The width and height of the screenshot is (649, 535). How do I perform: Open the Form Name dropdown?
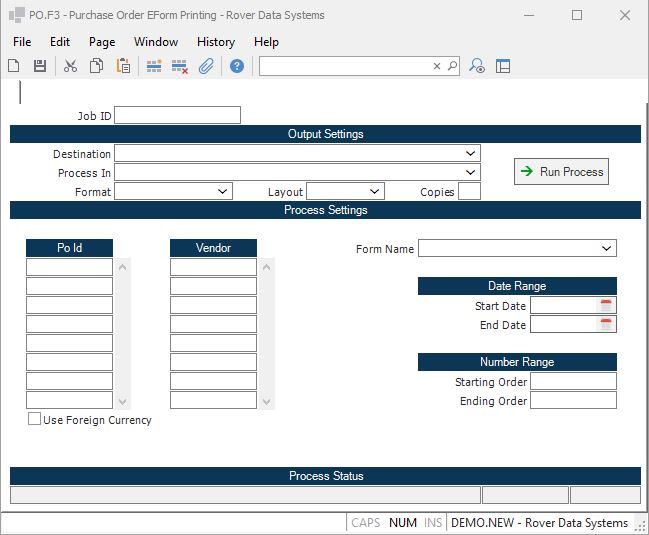(606, 249)
